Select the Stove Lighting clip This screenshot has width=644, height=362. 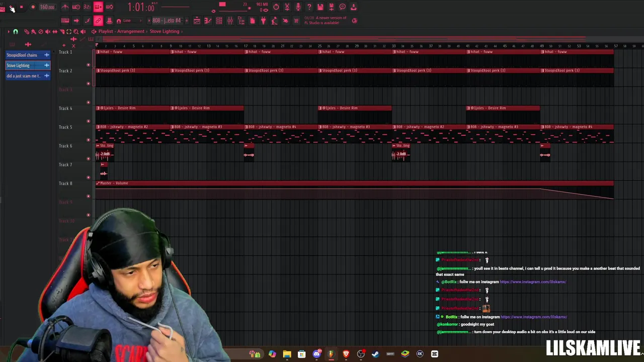[x=28, y=65]
